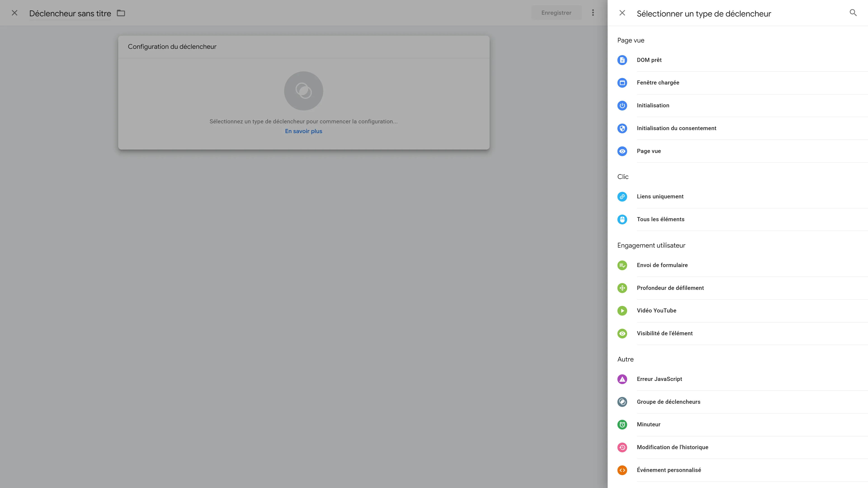This screenshot has height=488, width=868.
Task: Choose Initialisation du consentement trigger
Action: click(x=742, y=128)
